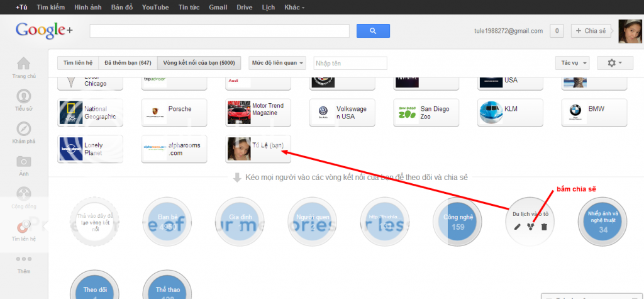Viewport: 644px width, 299px height.
Task: Open Trang chủ home icon in sidebar
Action: [23, 64]
